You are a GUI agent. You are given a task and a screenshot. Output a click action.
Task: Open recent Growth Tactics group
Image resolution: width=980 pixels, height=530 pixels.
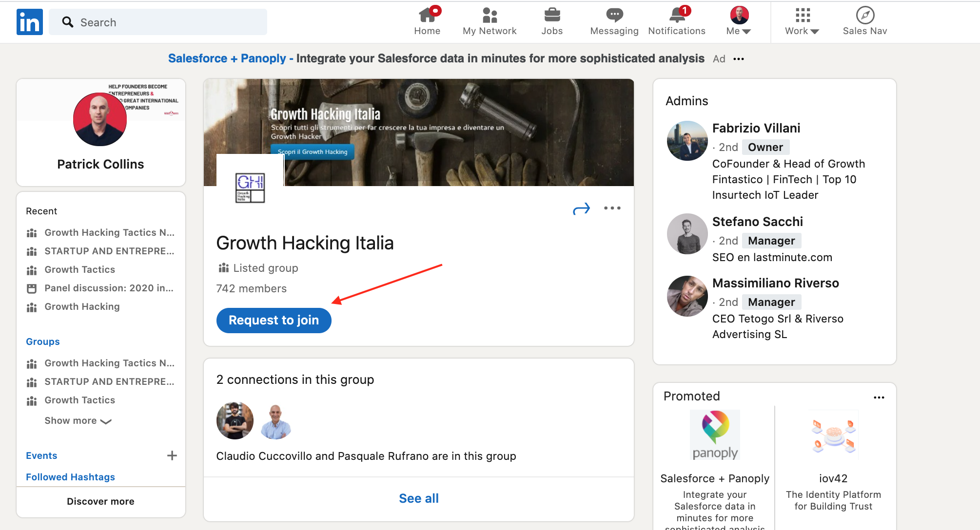tap(71, 270)
